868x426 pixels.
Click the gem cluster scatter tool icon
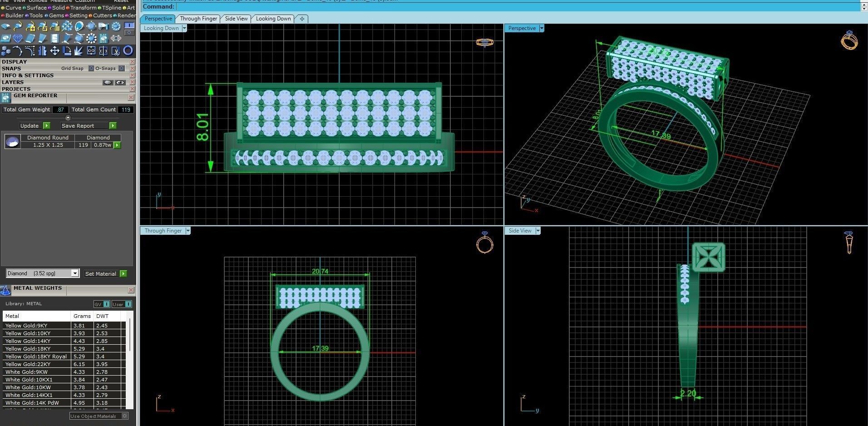(67, 26)
